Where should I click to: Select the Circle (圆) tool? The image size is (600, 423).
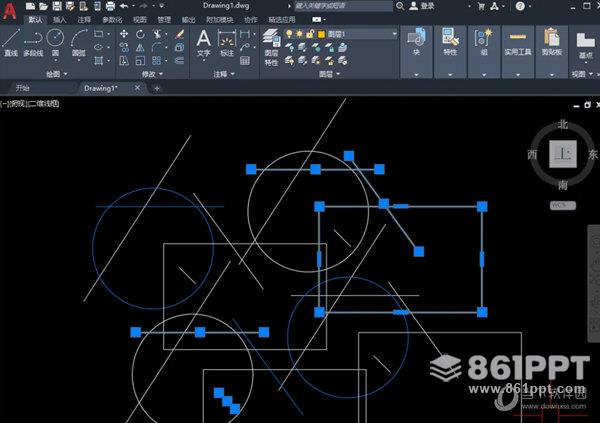(55, 42)
